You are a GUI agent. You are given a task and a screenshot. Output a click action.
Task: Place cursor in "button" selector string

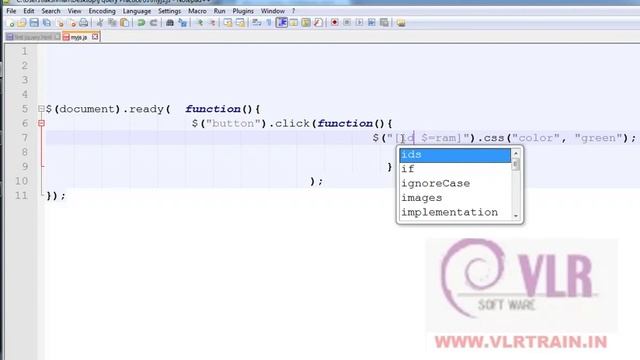click(x=233, y=123)
